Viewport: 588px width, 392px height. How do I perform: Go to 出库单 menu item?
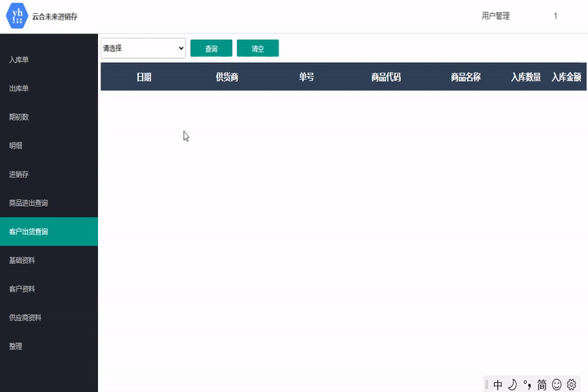pyautogui.click(x=20, y=89)
